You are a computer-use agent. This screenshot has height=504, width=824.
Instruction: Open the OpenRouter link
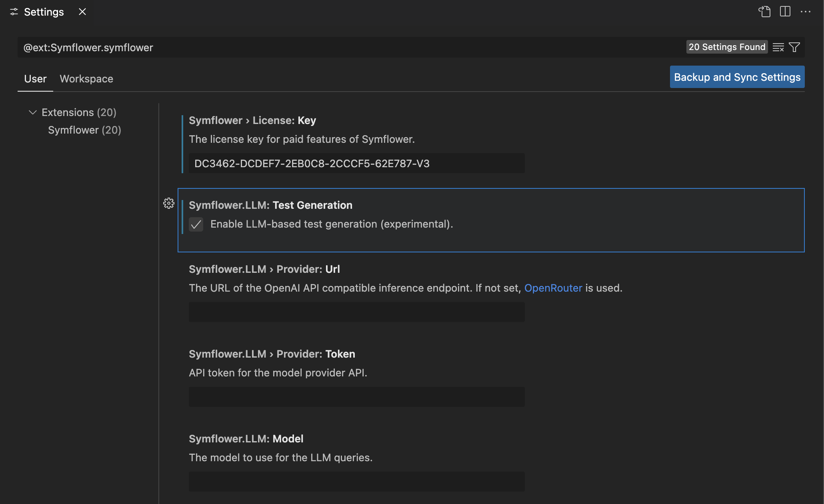(x=553, y=288)
